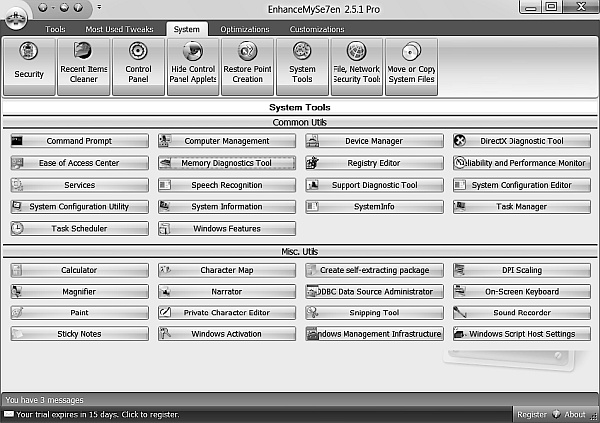Select the Control Panel ribbon icon

tap(138, 66)
